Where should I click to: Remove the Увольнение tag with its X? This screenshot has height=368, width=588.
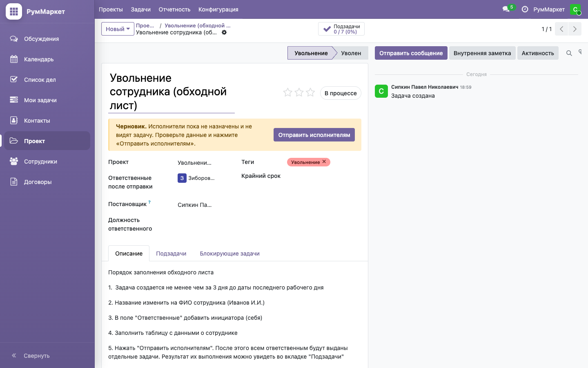click(324, 162)
